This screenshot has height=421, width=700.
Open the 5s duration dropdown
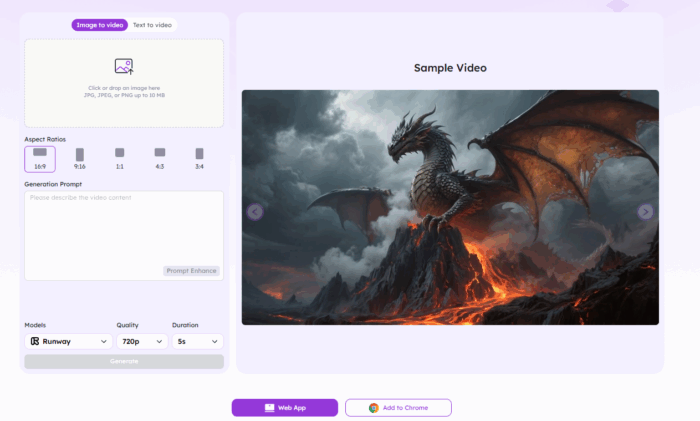198,342
